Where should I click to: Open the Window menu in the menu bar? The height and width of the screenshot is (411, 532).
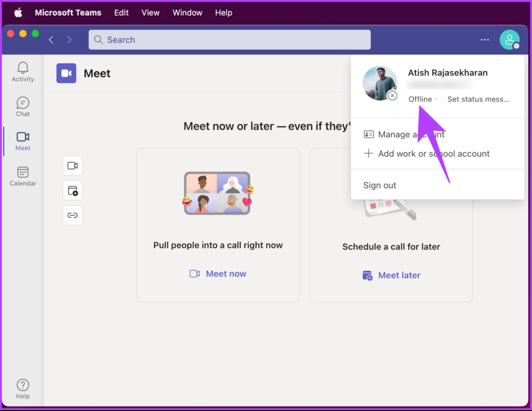point(187,12)
